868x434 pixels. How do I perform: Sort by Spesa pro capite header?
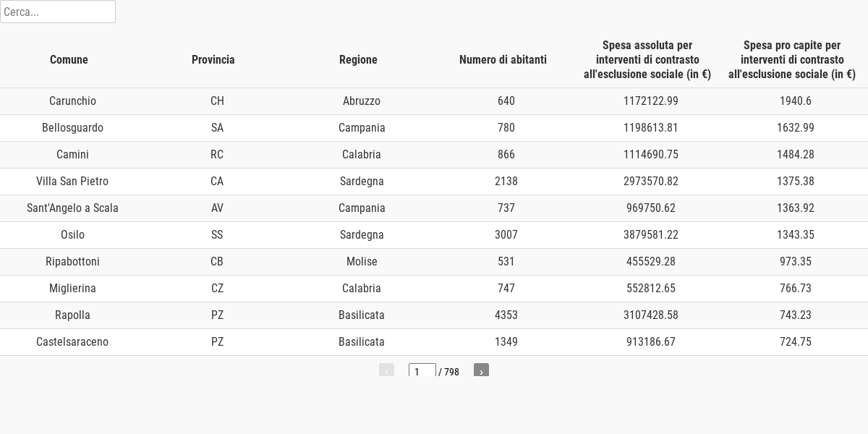[x=792, y=59]
